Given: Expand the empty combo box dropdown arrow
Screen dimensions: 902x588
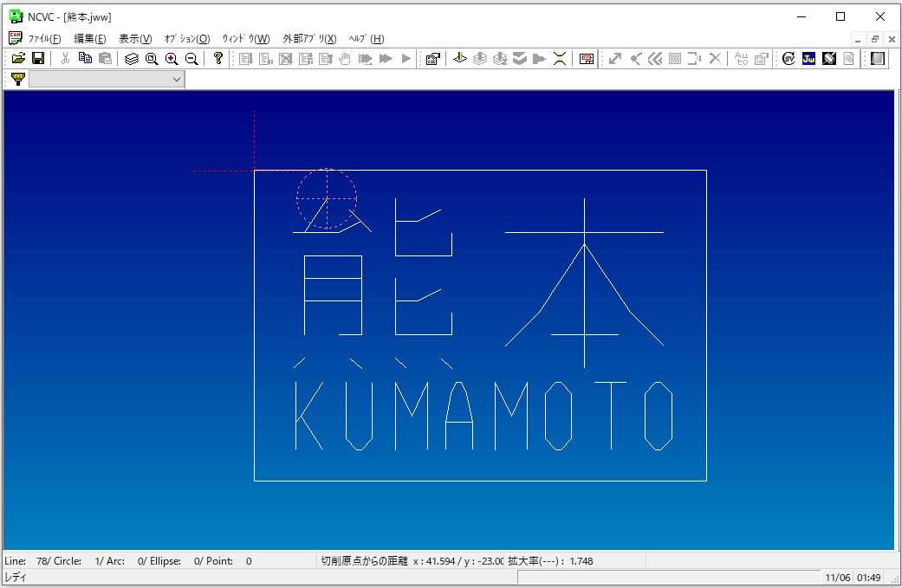Looking at the screenshot, I should [x=177, y=80].
